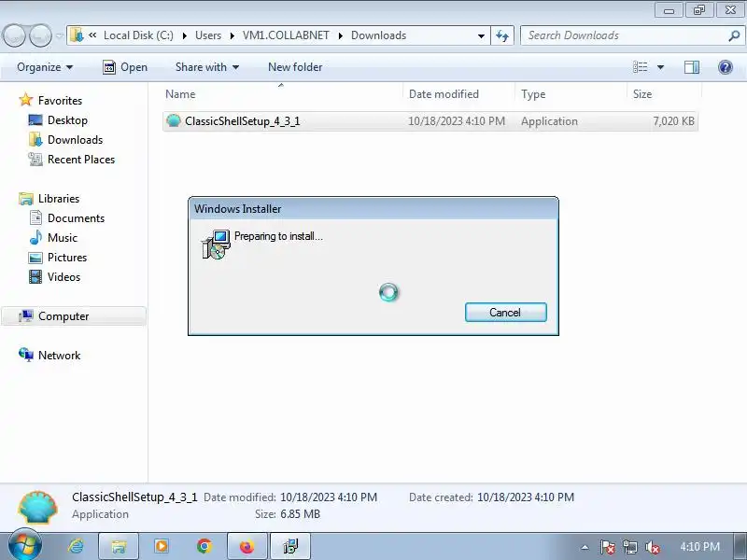
Task: Open the Help question mark icon
Action: [726, 67]
